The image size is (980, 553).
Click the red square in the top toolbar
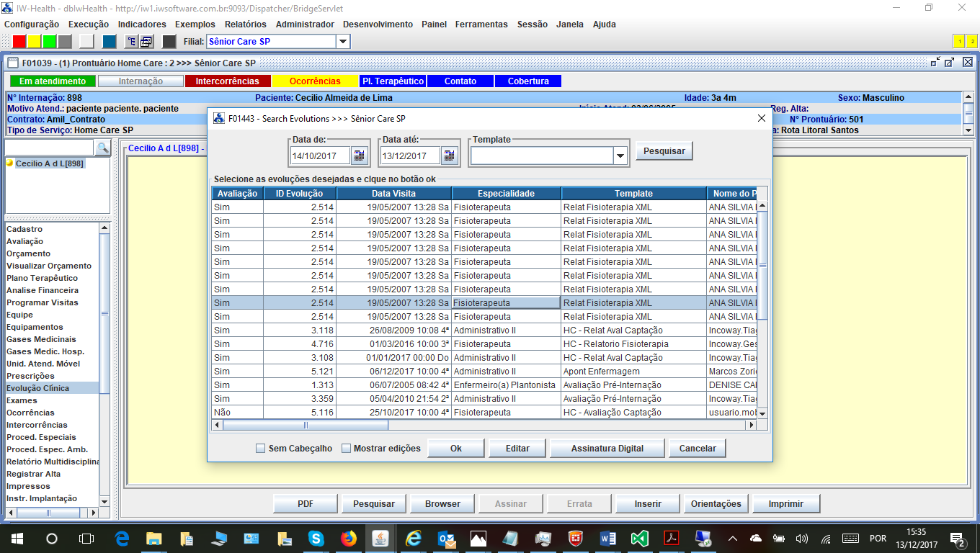(19, 42)
